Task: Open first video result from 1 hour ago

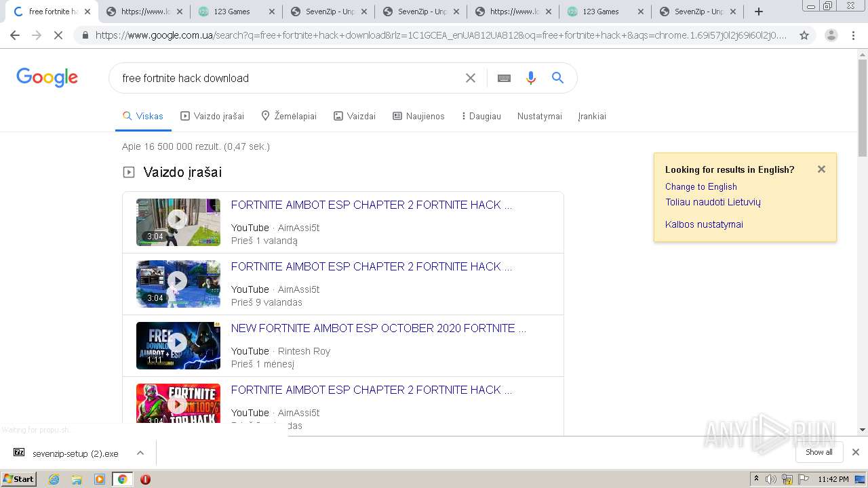Action: click(371, 205)
